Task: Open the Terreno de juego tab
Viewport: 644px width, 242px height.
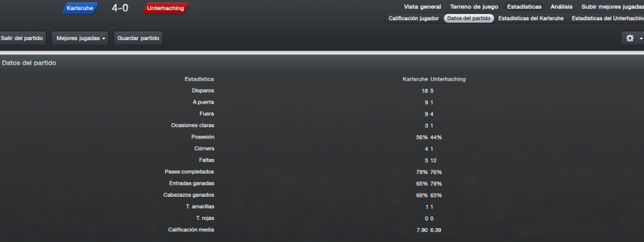Action: point(474,7)
